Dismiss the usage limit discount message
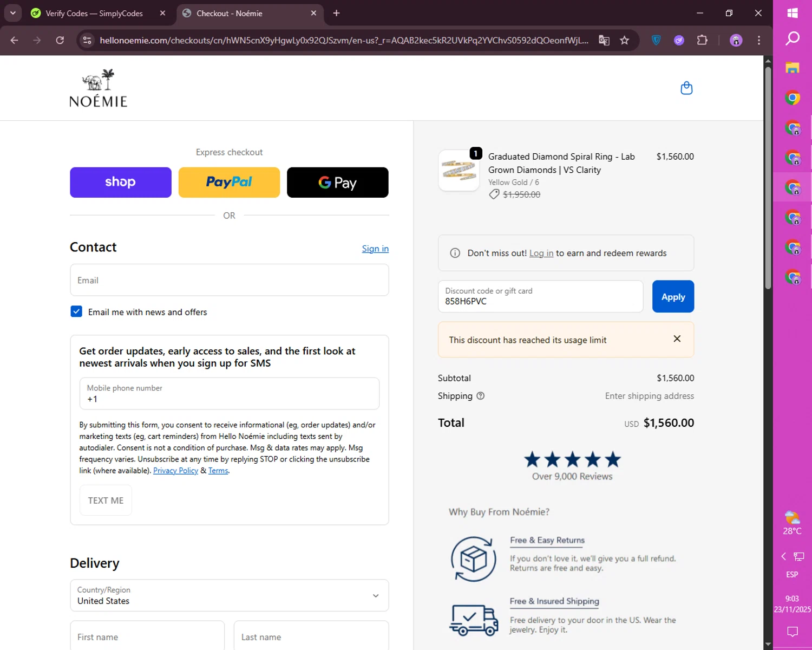The height and width of the screenshot is (650, 812). coord(677,339)
